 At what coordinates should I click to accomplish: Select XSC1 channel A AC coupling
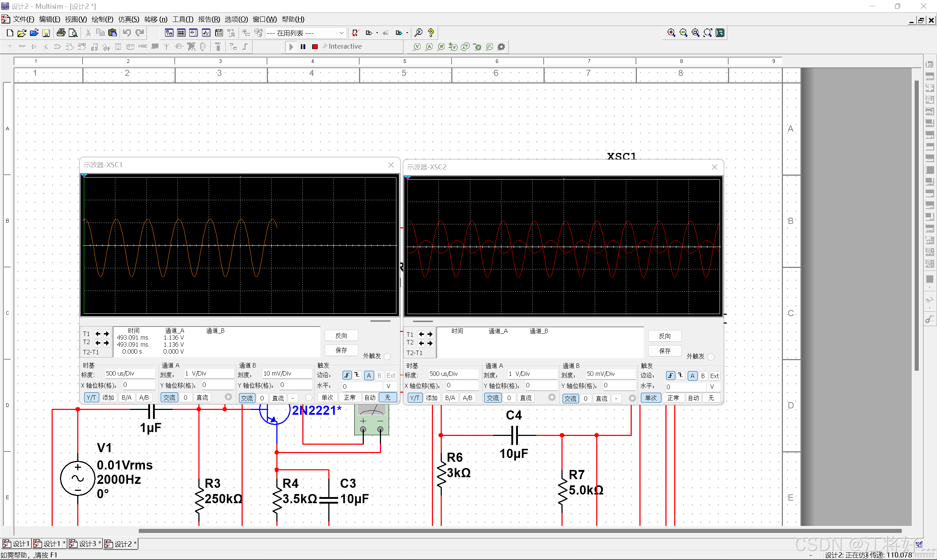pos(169,398)
